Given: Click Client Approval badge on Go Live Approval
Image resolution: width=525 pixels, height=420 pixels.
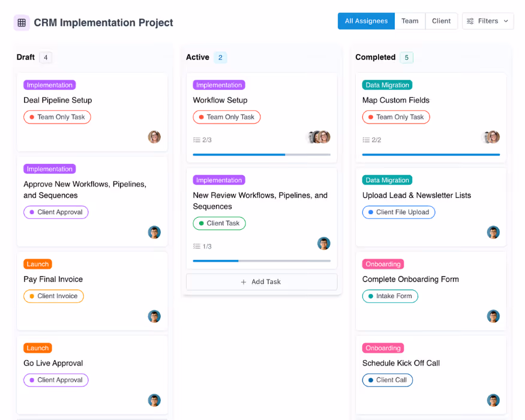Looking at the screenshot, I should tap(56, 380).
